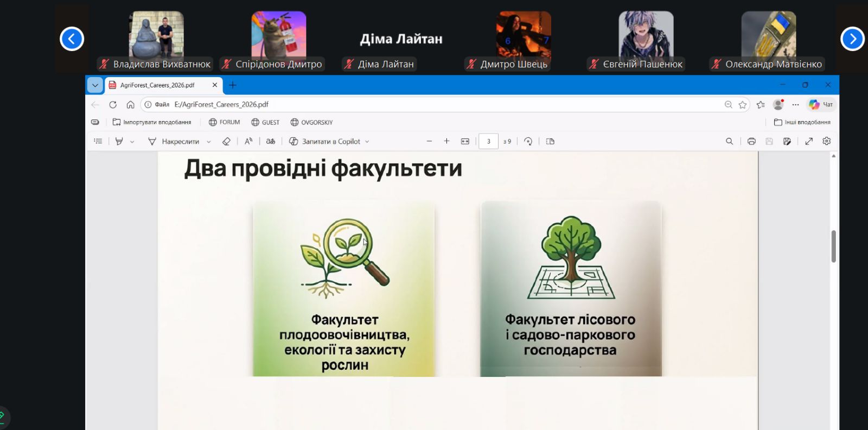Expand the Накреслити draw options arrow
This screenshot has height=430, width=868.
209,142
